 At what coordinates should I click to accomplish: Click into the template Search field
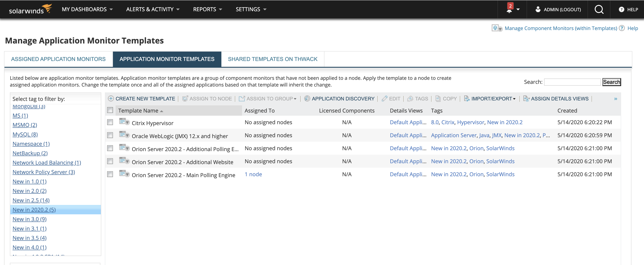(572, 82)
